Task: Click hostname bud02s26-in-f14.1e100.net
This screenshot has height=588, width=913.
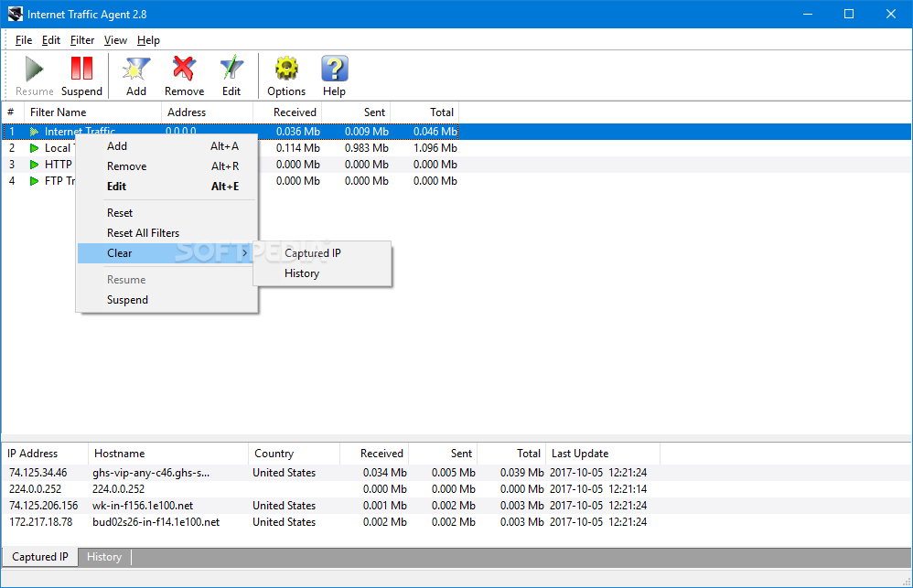Action: click(156, 522)
